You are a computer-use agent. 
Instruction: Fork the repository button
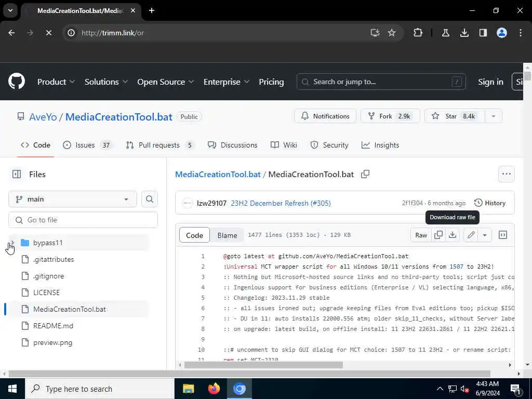(390, 116)
